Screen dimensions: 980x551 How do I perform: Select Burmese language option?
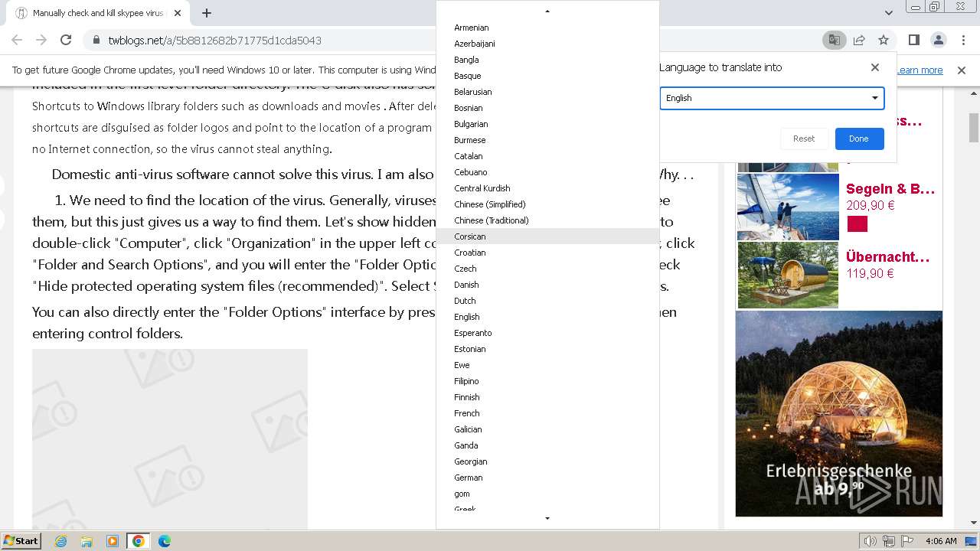pyautogui.click(x=547, y=140)
